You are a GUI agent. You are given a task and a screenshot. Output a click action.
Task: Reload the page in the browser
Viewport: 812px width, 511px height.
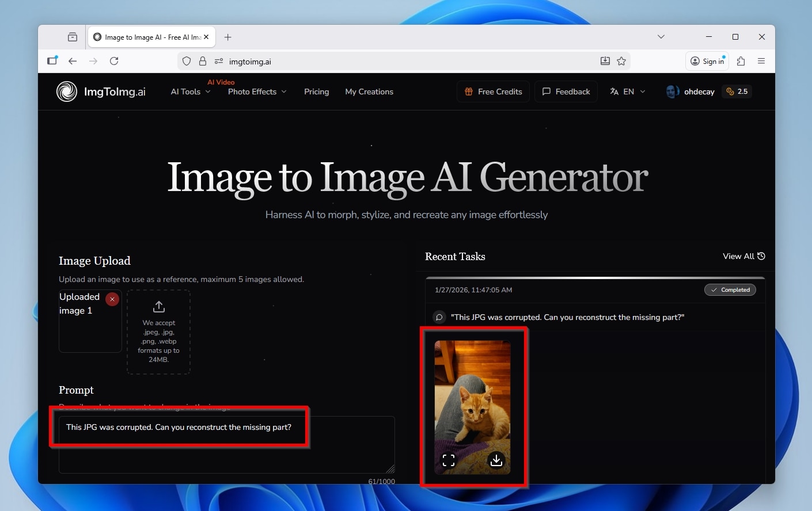(114, 61)
